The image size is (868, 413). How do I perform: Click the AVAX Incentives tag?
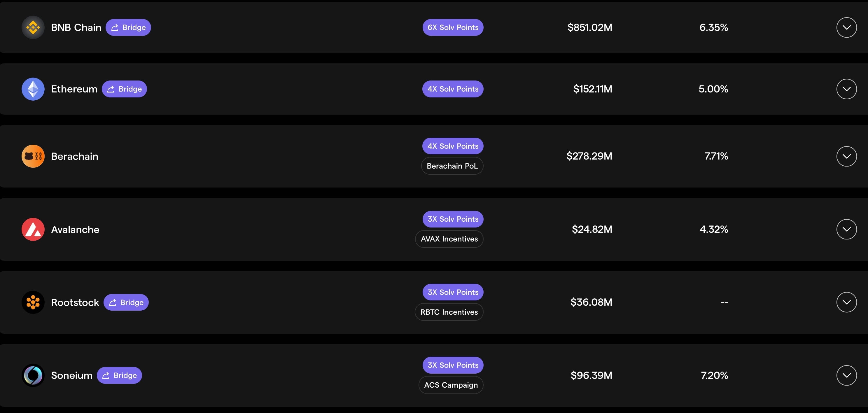coord(449,239)
